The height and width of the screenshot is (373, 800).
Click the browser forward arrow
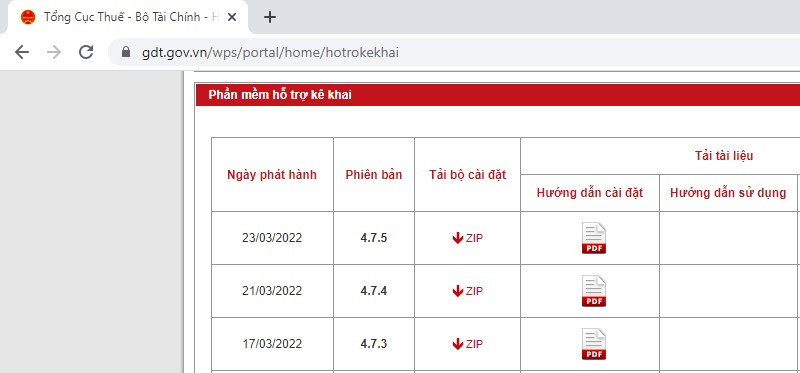click(54, 52)
